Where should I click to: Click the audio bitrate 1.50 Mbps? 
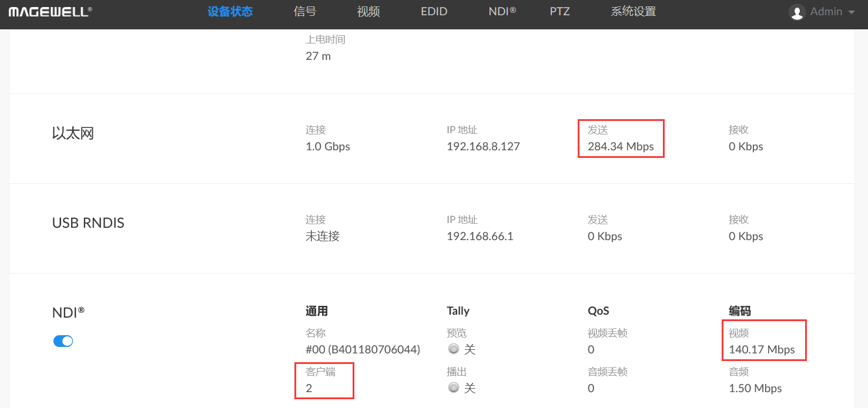[755, 388]
